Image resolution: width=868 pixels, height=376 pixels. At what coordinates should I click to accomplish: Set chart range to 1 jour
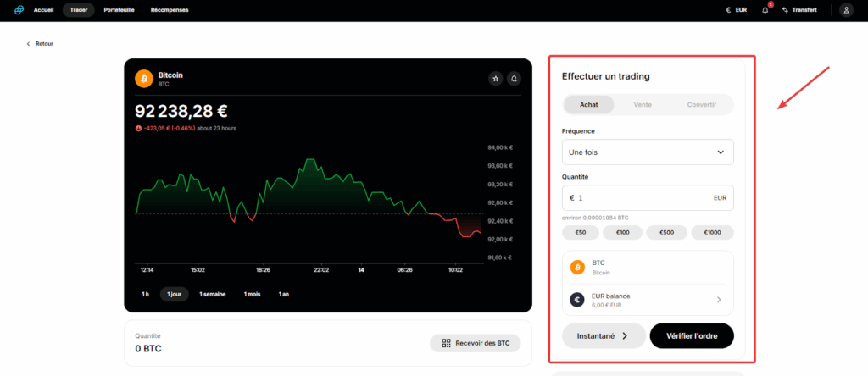coord(175,294)
